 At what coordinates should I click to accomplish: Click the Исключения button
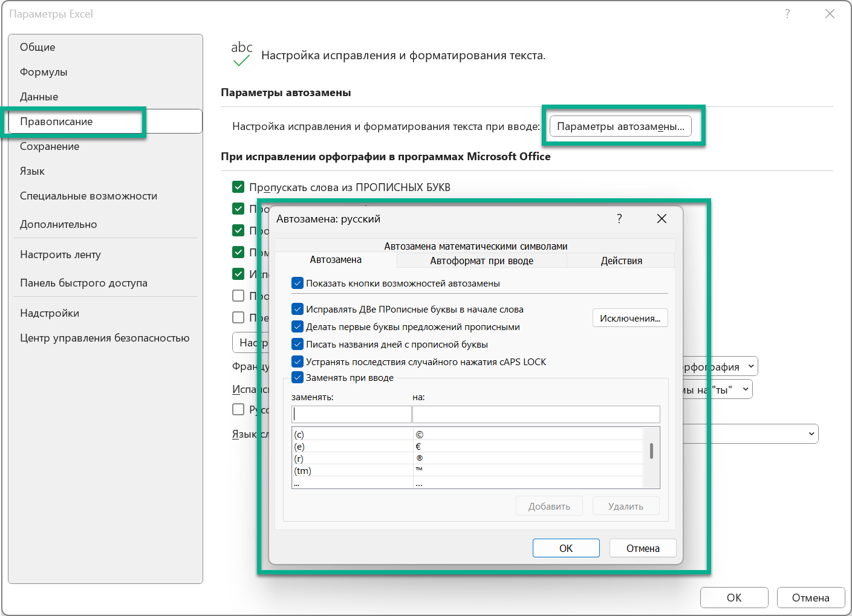click(x=629, y=319)
